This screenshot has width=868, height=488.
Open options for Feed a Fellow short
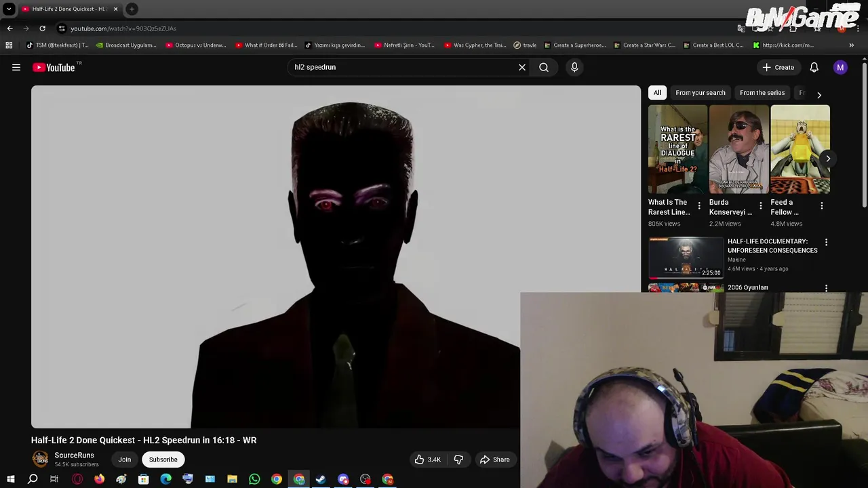pos(822,205)
